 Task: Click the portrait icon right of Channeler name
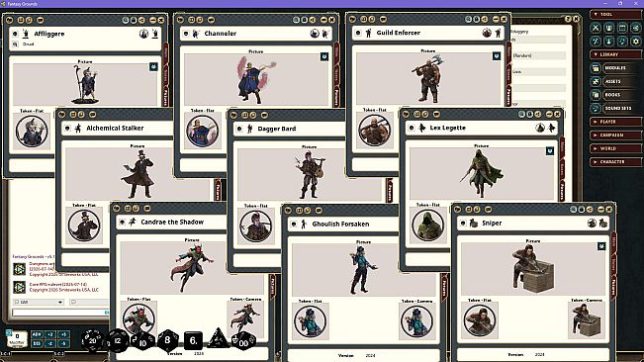[x=315, y=33]
